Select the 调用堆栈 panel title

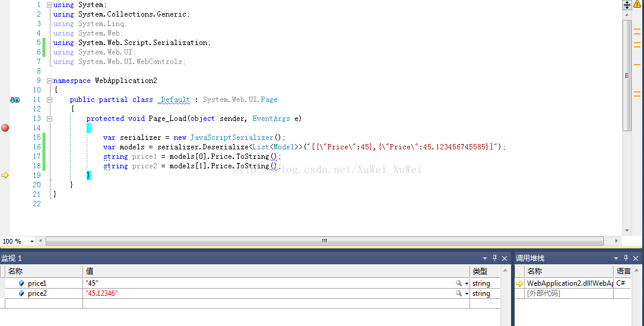pos(530,258)
